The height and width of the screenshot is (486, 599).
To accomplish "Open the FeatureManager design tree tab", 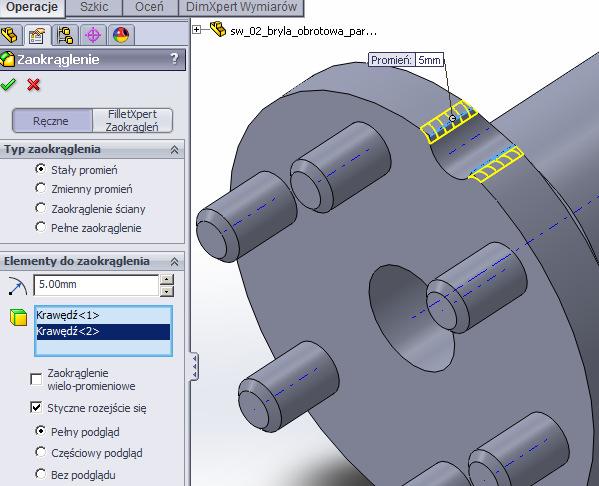I will click(x=10, y=35).
